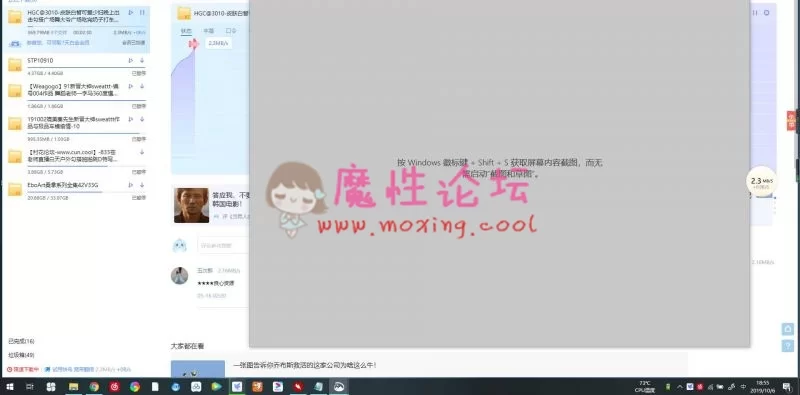Open folder icon of STP10910 download
This screenshot has height=395, width=800.
pos(15,65)
